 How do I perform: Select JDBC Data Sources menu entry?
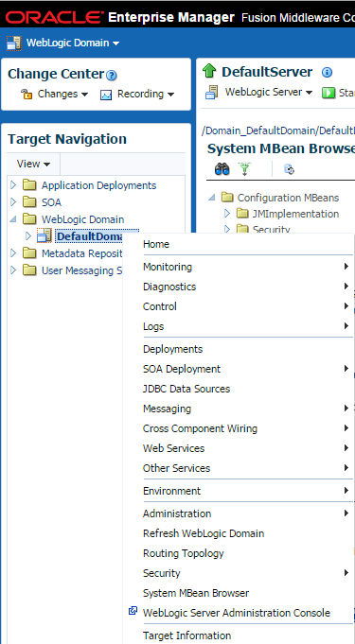click(x=186, y=389)
